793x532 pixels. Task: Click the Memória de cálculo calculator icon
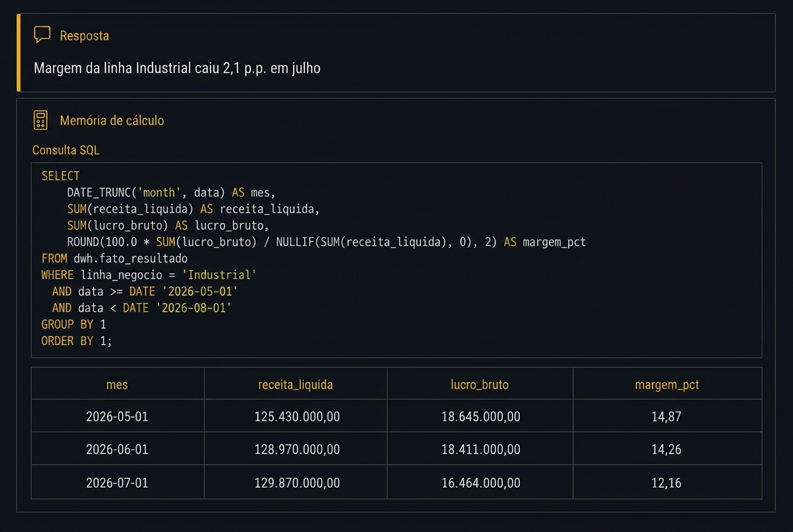click(41, 120)
